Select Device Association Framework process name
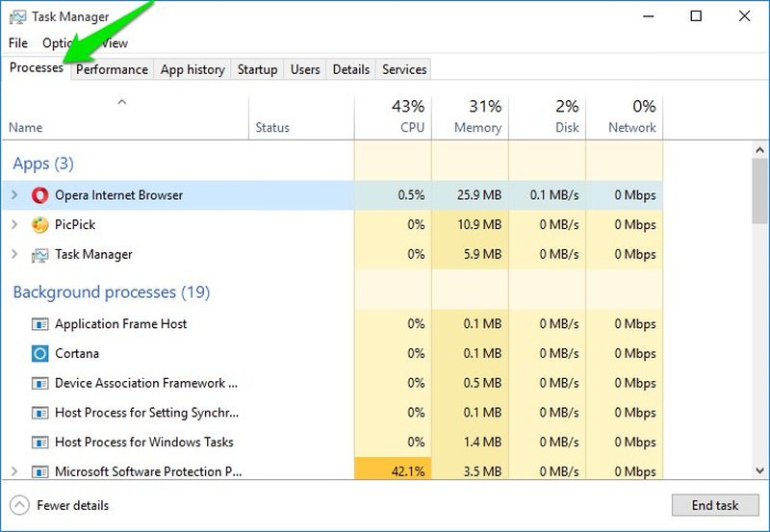This screenshot has width=770, height=532. [x=146, y=383]
